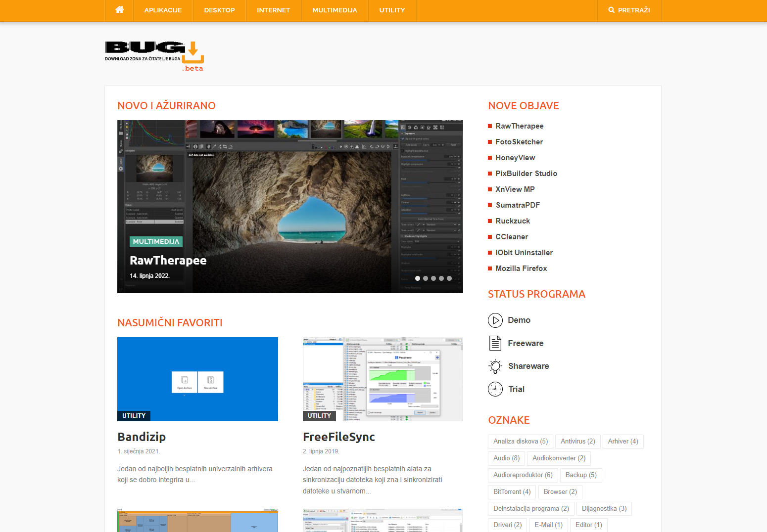
Task: Open the SumatraPDF post
Action: (518, 205)
